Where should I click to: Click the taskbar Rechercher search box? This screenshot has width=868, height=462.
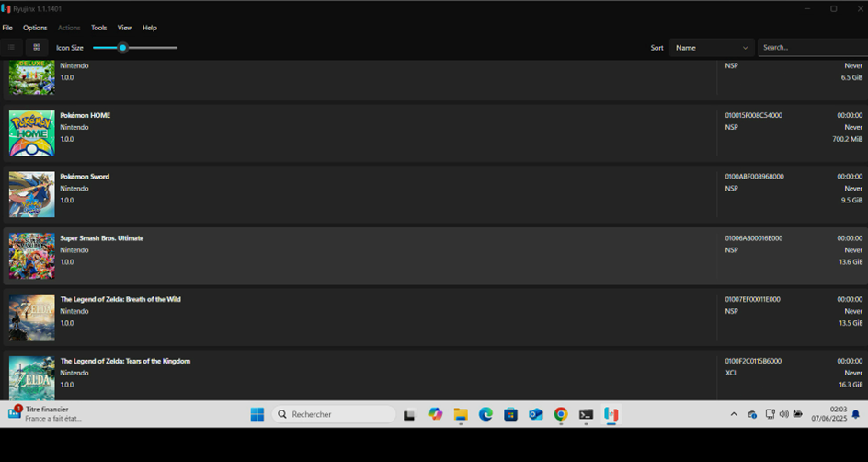point(334,414)
